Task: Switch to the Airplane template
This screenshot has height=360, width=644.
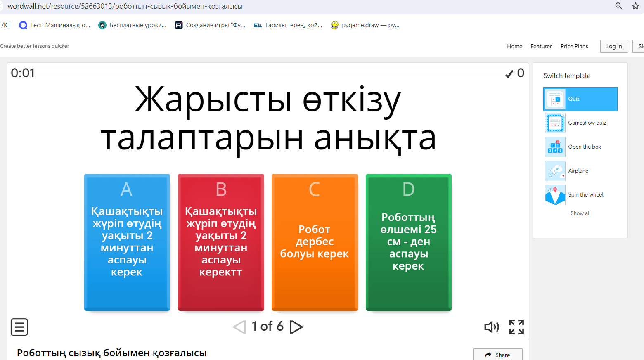Action: point(580,171)
